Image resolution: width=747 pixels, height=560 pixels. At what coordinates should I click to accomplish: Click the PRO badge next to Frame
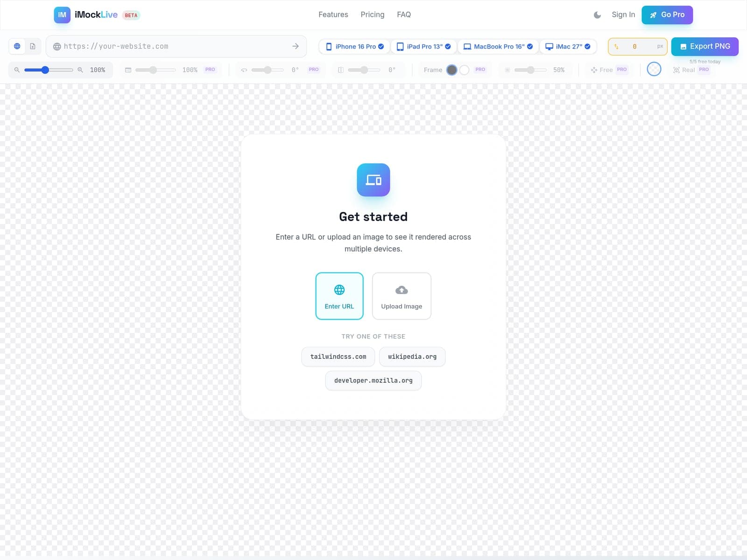coord(480,70)
